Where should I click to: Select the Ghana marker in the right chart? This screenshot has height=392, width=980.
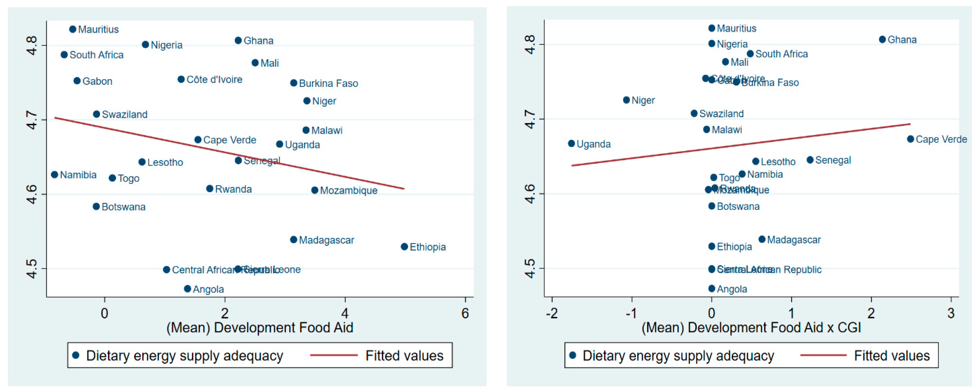click(882, 39)
